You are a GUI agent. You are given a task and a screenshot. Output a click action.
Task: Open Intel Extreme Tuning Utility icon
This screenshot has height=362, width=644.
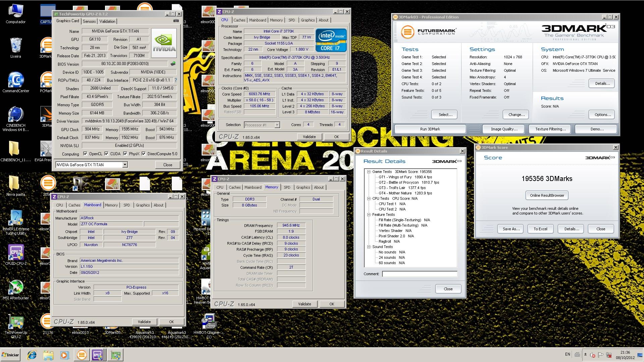click(15, 223)
